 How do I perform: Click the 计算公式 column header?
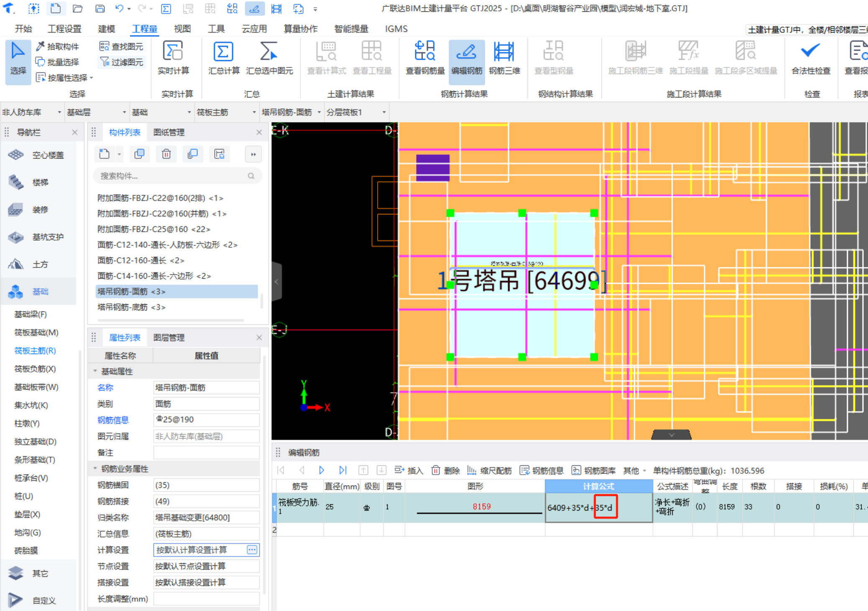coord(599,486)
